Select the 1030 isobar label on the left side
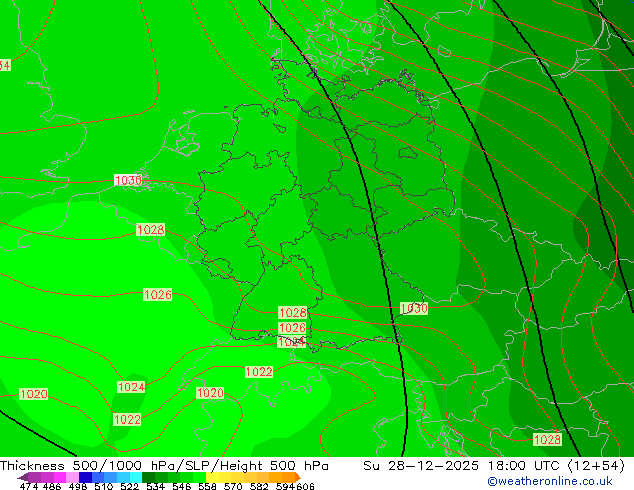Screen dimensions: 634x490 click(x=127, y=181)
